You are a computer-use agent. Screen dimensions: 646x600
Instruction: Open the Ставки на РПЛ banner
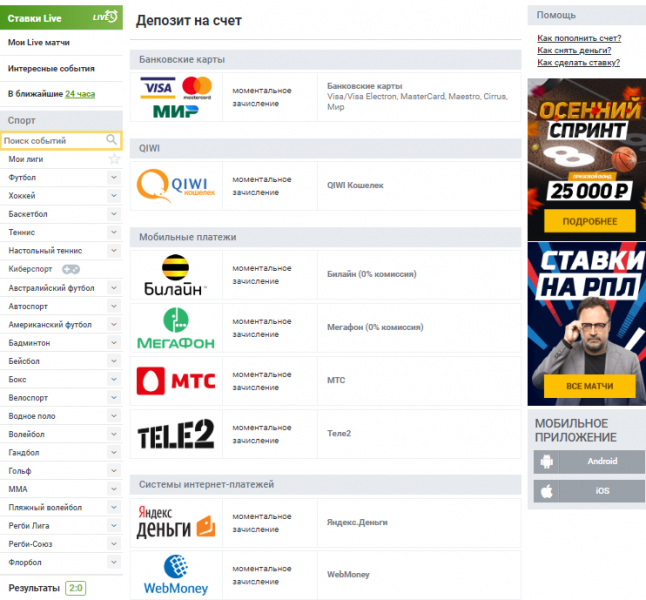tap(587, 324)
